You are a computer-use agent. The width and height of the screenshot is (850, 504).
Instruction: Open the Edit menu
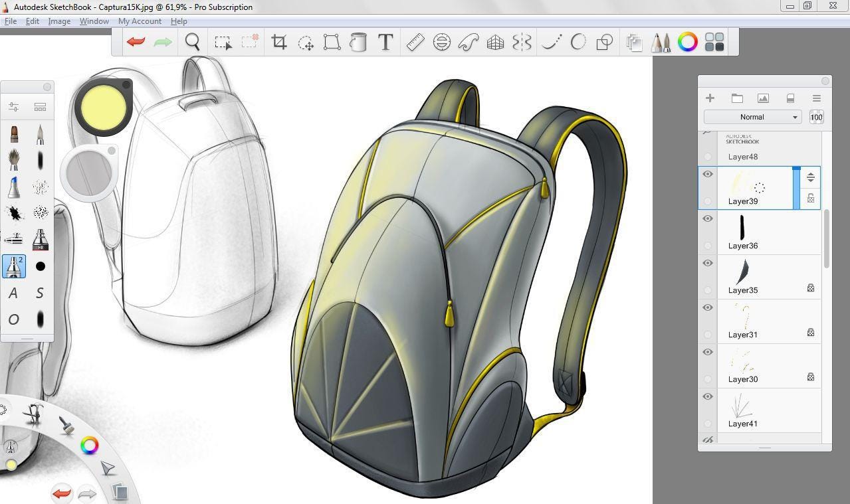(32, 21)
